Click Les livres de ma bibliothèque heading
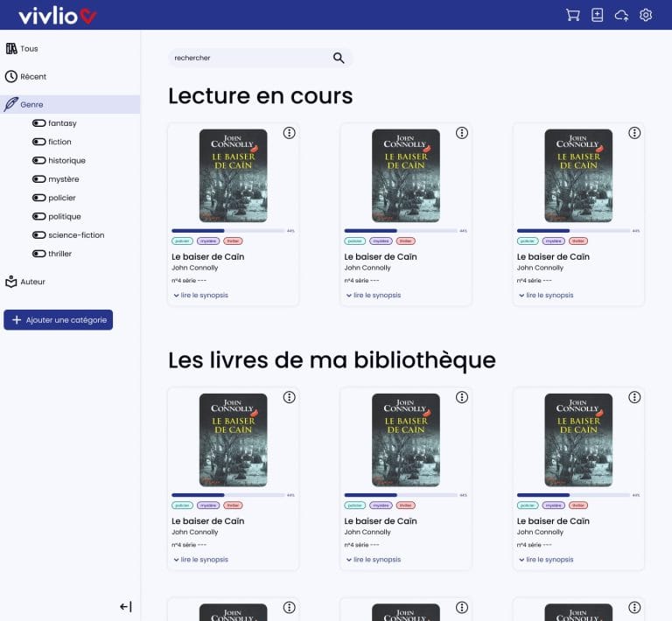Image resolution: width=672 pixels, height=621 pixels. [332, 360]
